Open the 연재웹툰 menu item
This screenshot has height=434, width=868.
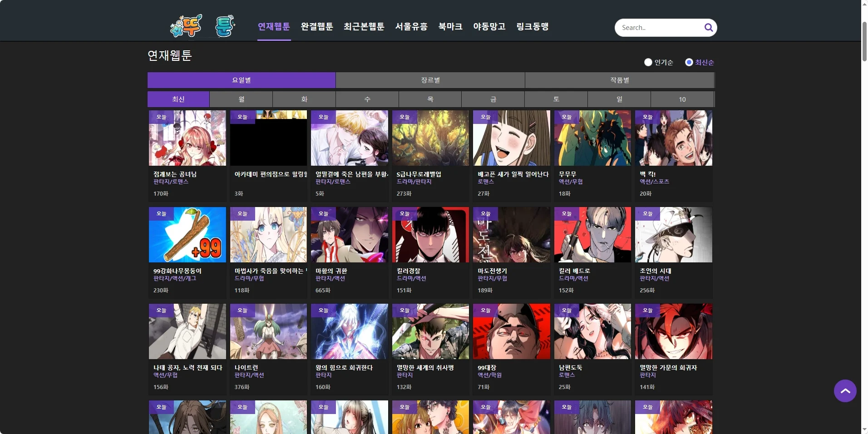(274, 27)
